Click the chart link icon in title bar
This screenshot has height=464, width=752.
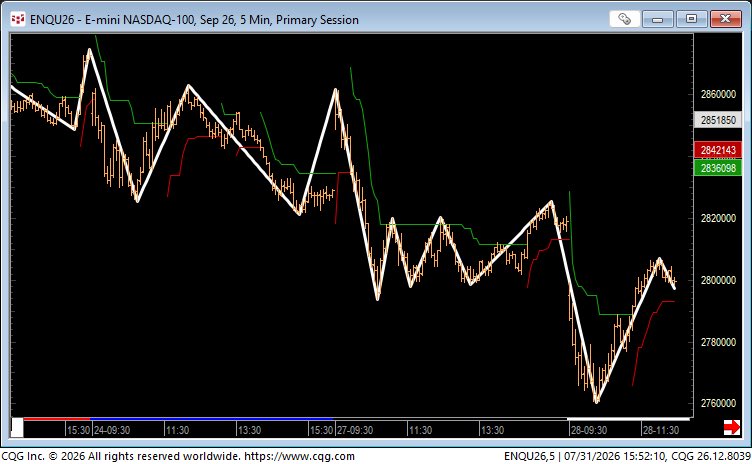click(624, 19)
